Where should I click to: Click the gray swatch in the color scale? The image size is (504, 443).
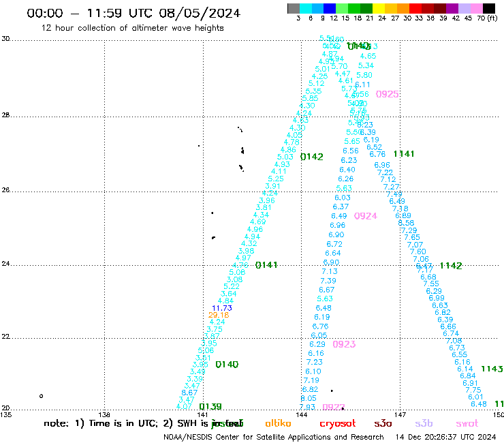(294, 8)
